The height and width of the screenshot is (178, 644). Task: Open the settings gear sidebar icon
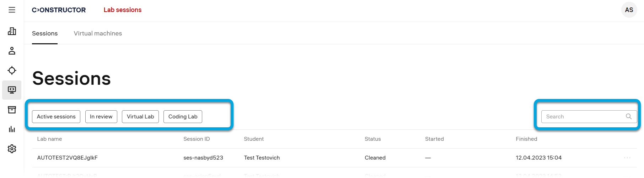point(12,149)
